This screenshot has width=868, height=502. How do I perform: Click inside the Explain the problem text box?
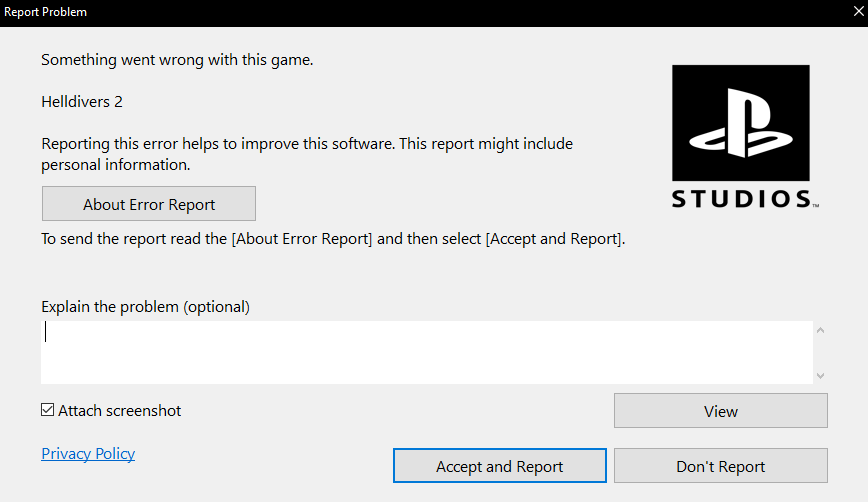click(x=427, y=352)
